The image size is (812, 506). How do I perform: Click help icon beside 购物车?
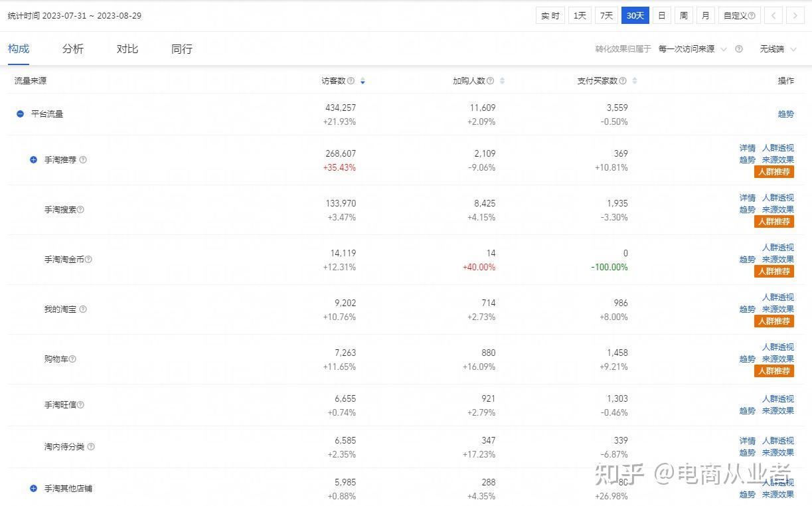click(x=72, y=359)
